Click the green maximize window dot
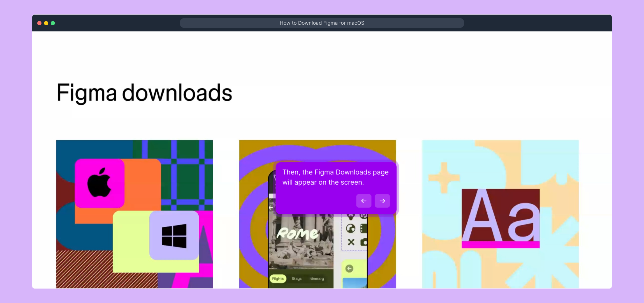644x303 pixels. click(x=53, y=23)
